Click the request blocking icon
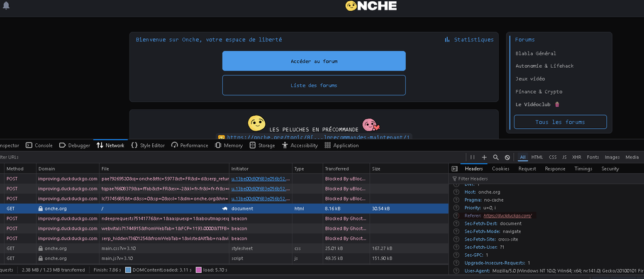 [x=507, y=157]
